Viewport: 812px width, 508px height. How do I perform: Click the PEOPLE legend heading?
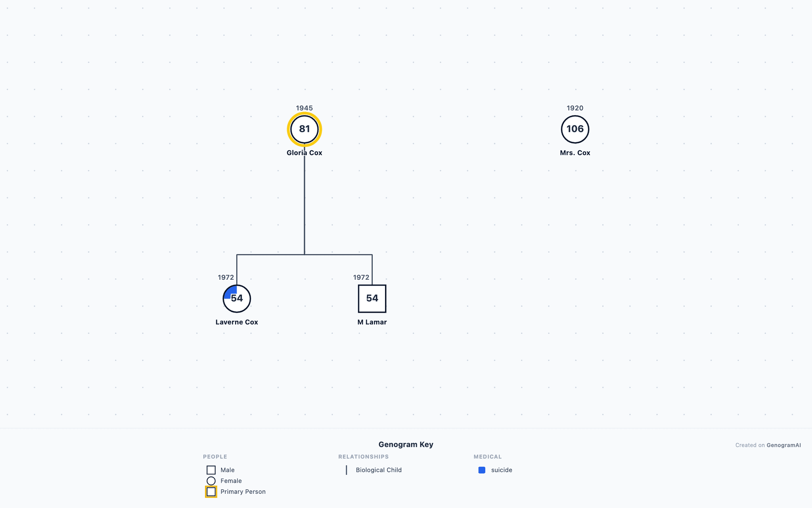215,457
